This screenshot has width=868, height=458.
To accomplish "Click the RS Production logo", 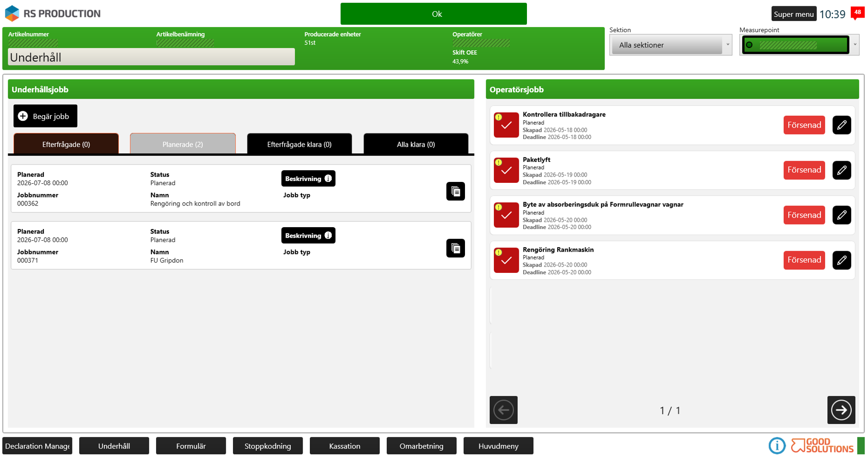I will pyautogui.click(x=52, y=14).
